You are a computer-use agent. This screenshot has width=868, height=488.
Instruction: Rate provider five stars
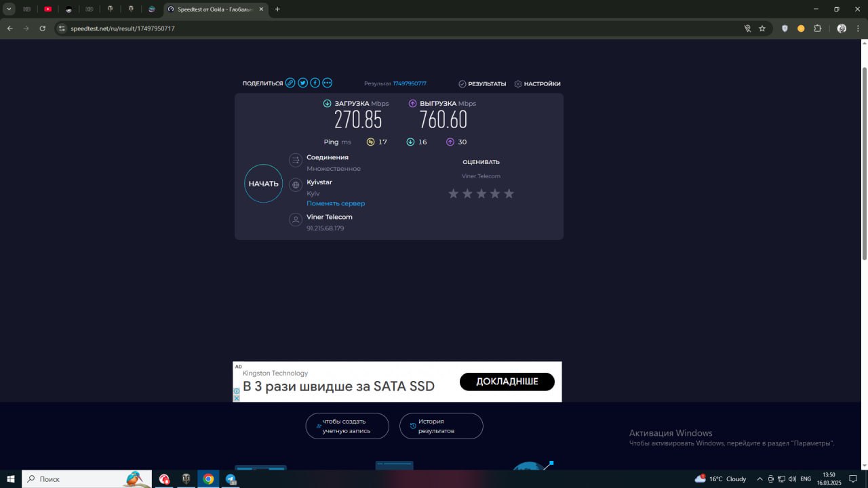pyautogui.click(x=509, y=194)
